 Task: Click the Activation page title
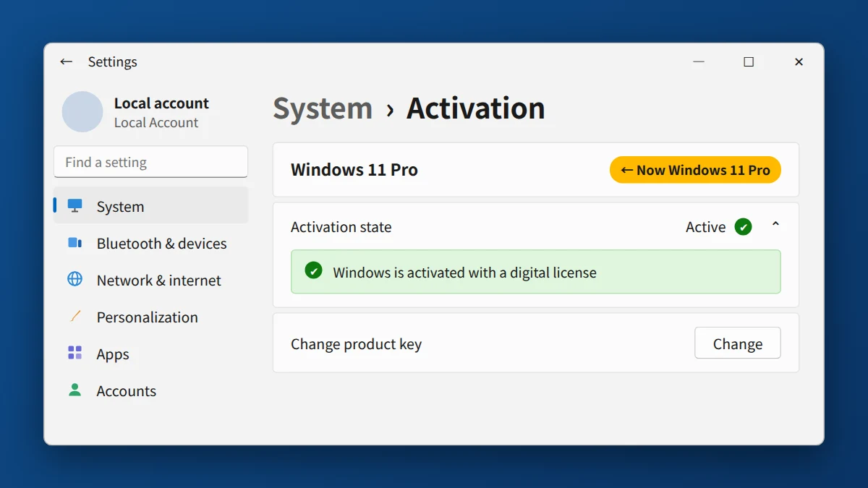(476, 108)
